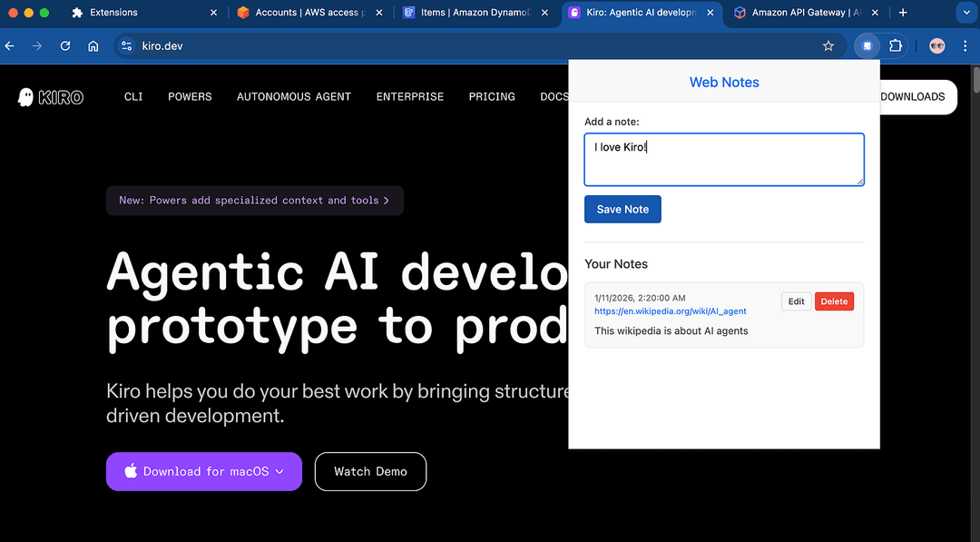Open the PRICING nav item
The image size is (980, 542).
tap(492, 97)
